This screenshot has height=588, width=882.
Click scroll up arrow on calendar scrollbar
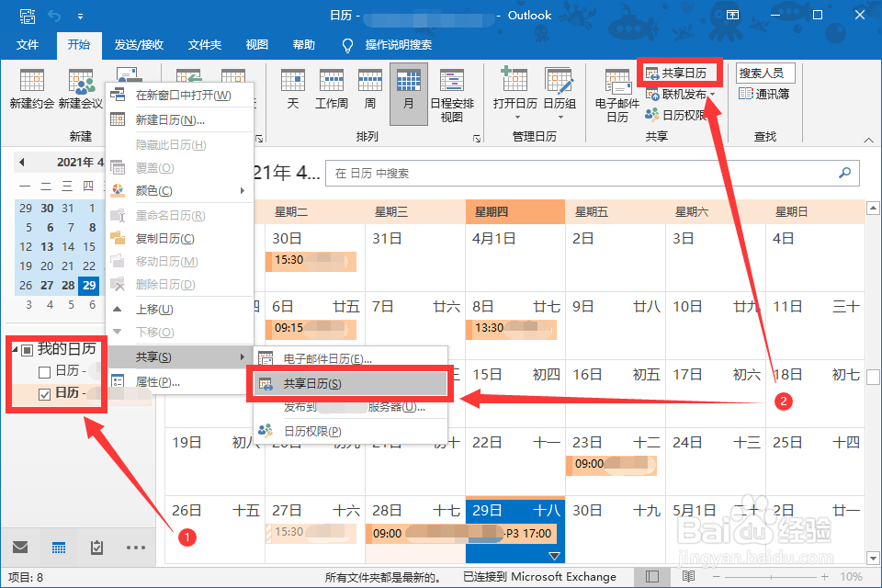[873, 209]
